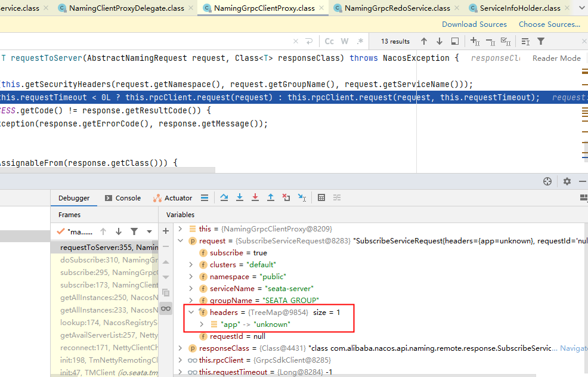Viewport: 588px width, 377px height.
Task: Open debug panel gear settings
Action: tap(567, 181)
